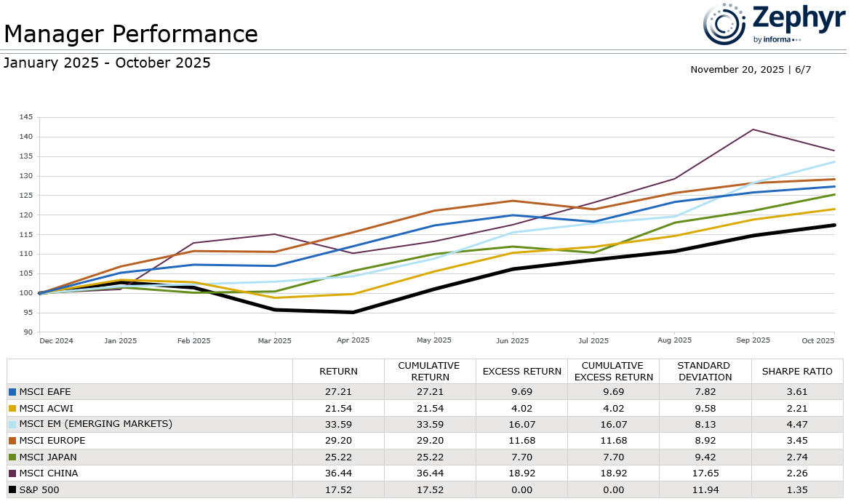The width and height of the screenshot is (856, 504).
Task: Click the Manager Performance title
Action: [131, 33]
